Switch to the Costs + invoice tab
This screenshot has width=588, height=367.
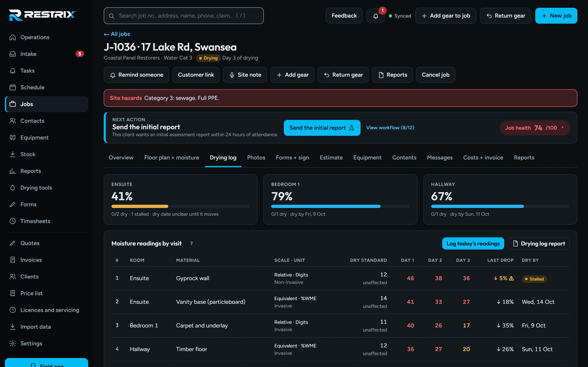[483, 158]
